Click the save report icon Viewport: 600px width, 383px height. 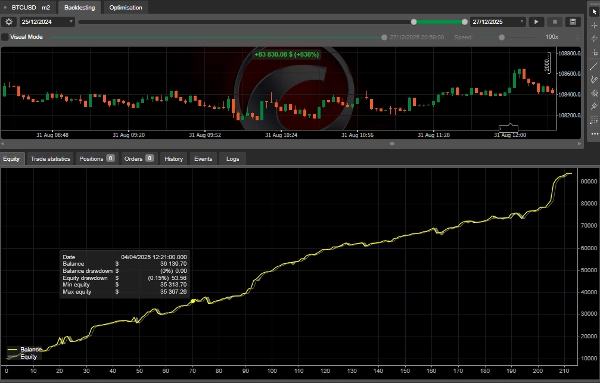[573, 22]
